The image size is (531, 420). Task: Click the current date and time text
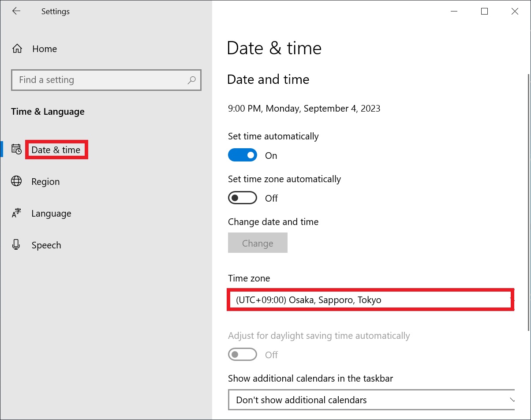pyautogui.click(x=304, y=109)
